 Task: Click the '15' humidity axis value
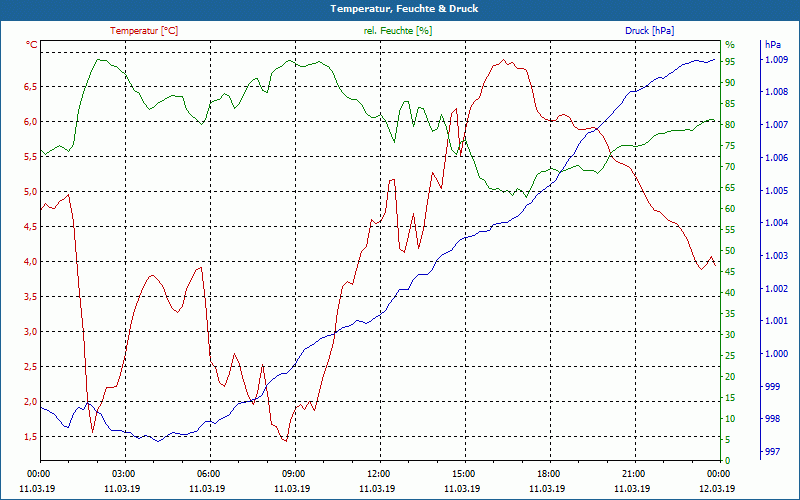[730, 398]
